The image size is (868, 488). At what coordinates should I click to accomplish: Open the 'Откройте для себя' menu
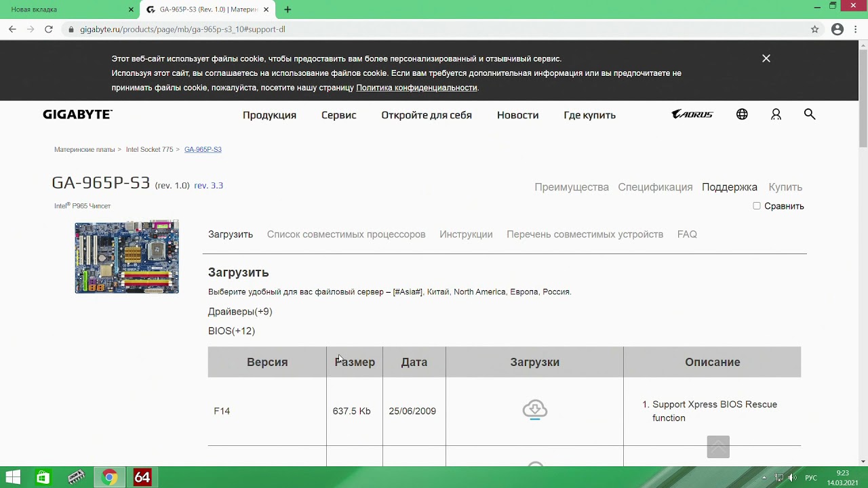pos(427,115)
